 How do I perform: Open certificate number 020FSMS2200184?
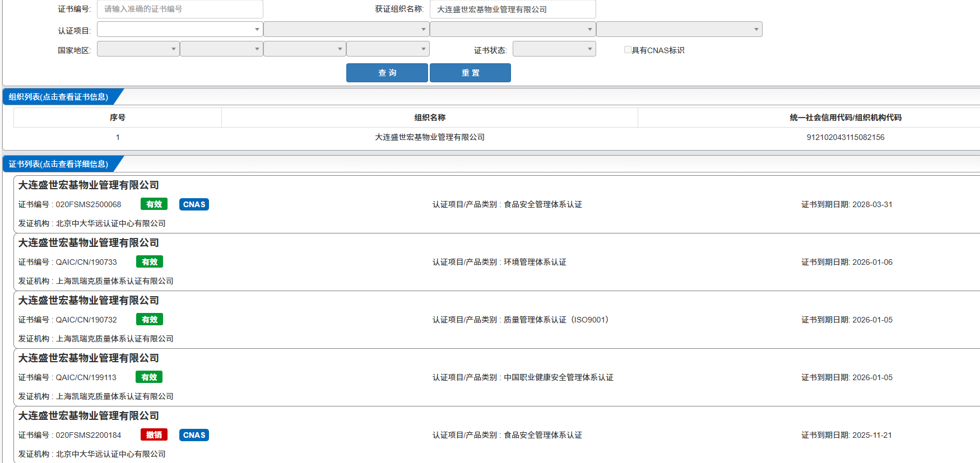(x=89, y=435)
